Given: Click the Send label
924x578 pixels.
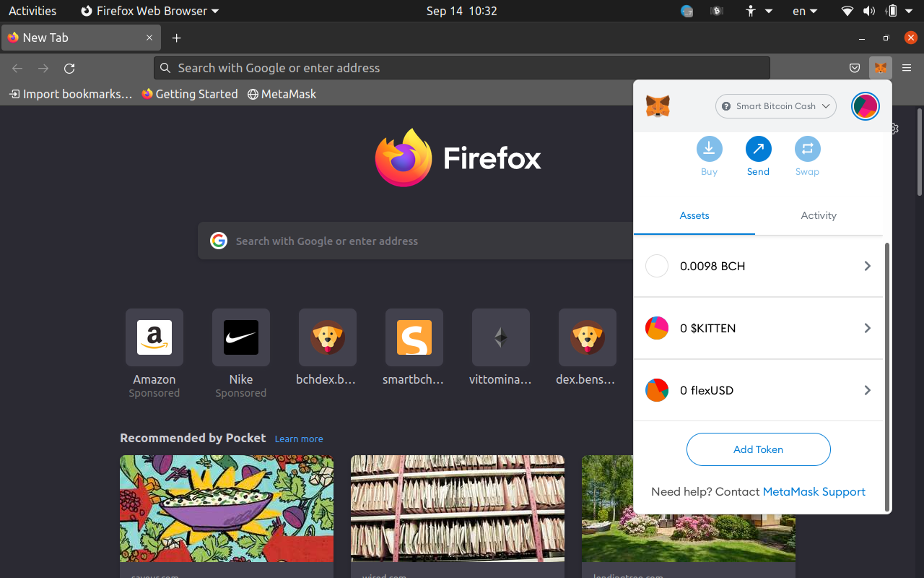Looking at the screenshot, I should [758, 172].
